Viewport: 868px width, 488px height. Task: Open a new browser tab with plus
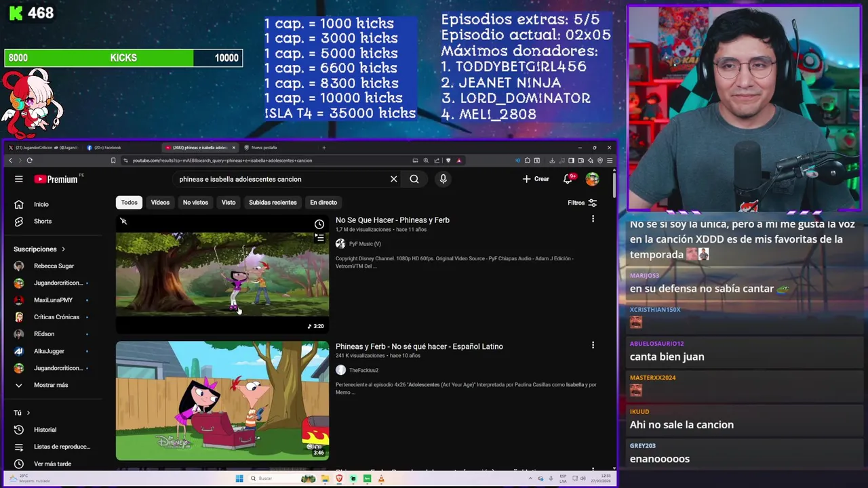click(x=323, y=147)
